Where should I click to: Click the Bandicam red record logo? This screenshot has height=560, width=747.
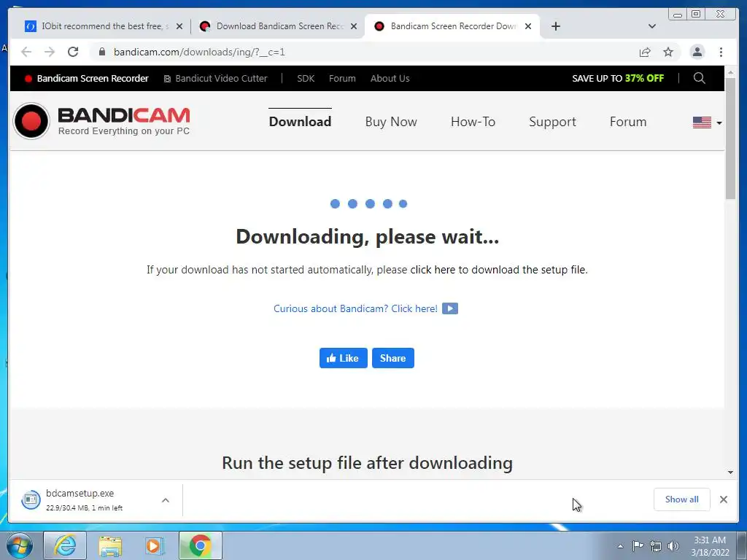point(31,121)
